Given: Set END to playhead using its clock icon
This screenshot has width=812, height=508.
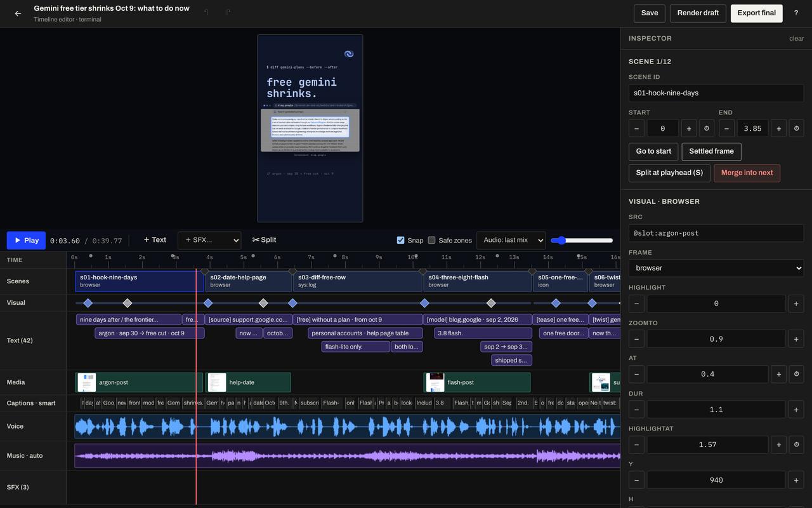Looking at the screenshot, I should (796, 128).
